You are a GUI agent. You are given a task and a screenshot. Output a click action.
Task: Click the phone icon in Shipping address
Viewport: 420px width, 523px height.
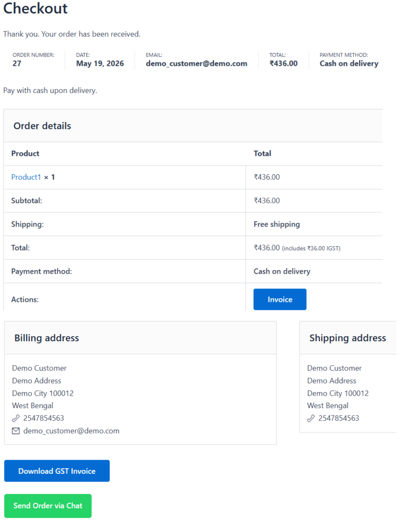[x=311, y=418]
